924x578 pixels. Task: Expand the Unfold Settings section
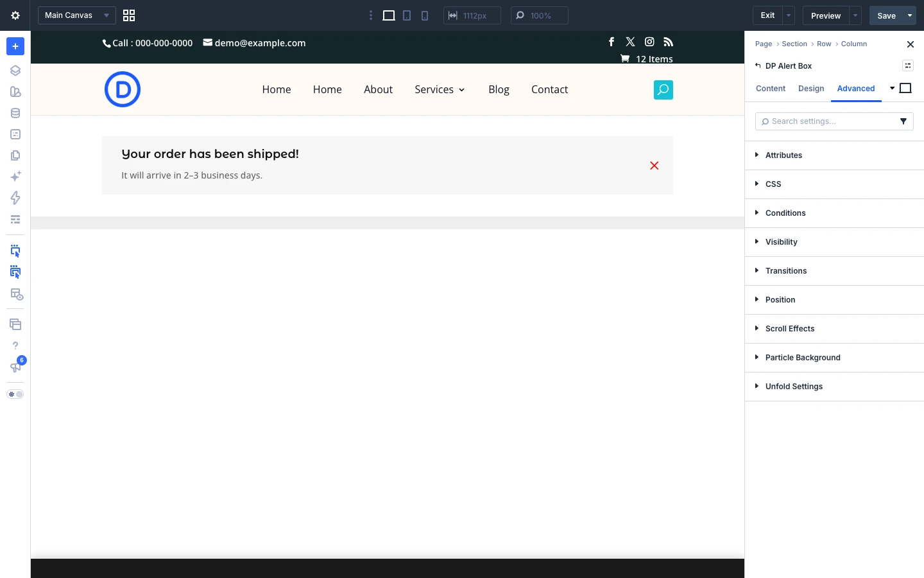tap(834, 387)
